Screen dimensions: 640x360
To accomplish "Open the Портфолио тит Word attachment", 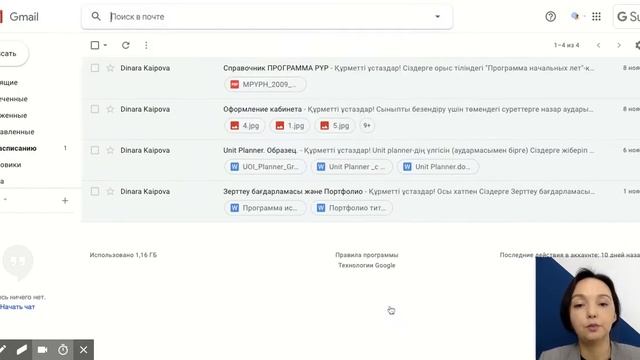I will click(351, 208).
